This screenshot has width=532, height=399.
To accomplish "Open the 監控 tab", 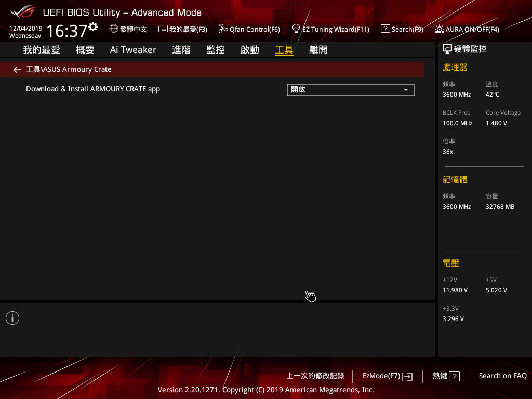I will click(216, 50).
